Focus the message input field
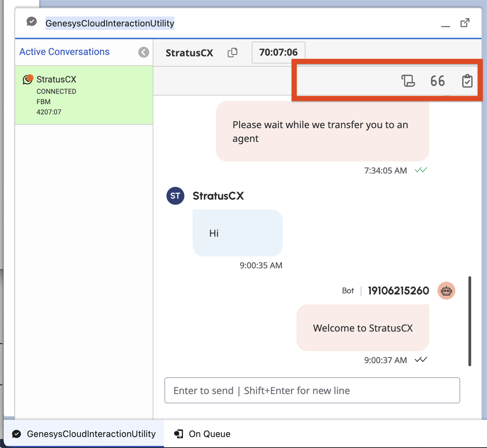Image resolution: width=487 pixels, height=448 pixels. click(312, 390)
